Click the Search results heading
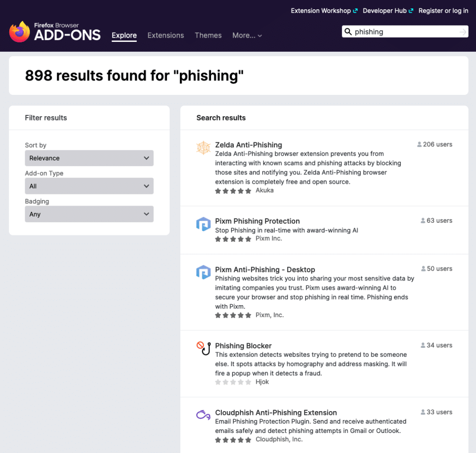This screenshot has height=453, width=476. 221,118
